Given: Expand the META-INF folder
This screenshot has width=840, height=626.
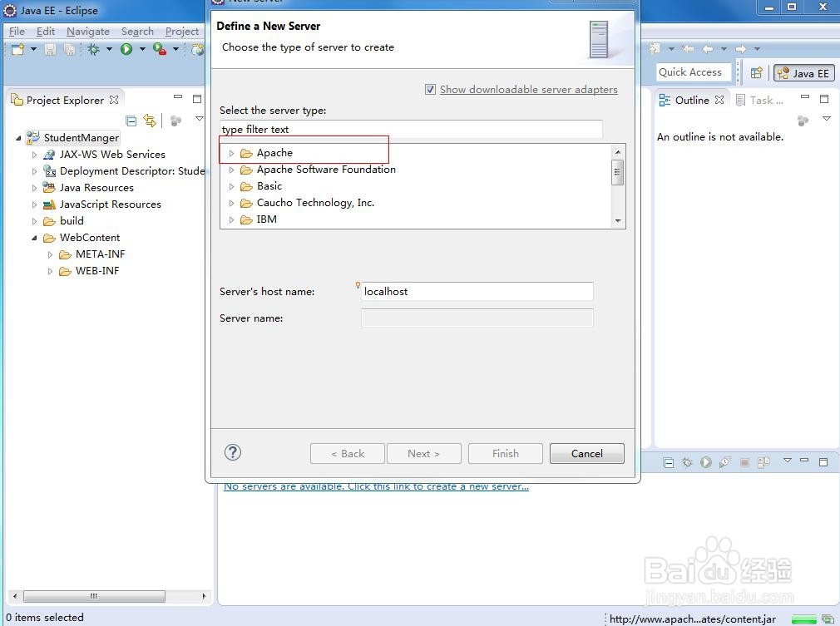Looking at the screenshot, I should click(x=51, y=254).
